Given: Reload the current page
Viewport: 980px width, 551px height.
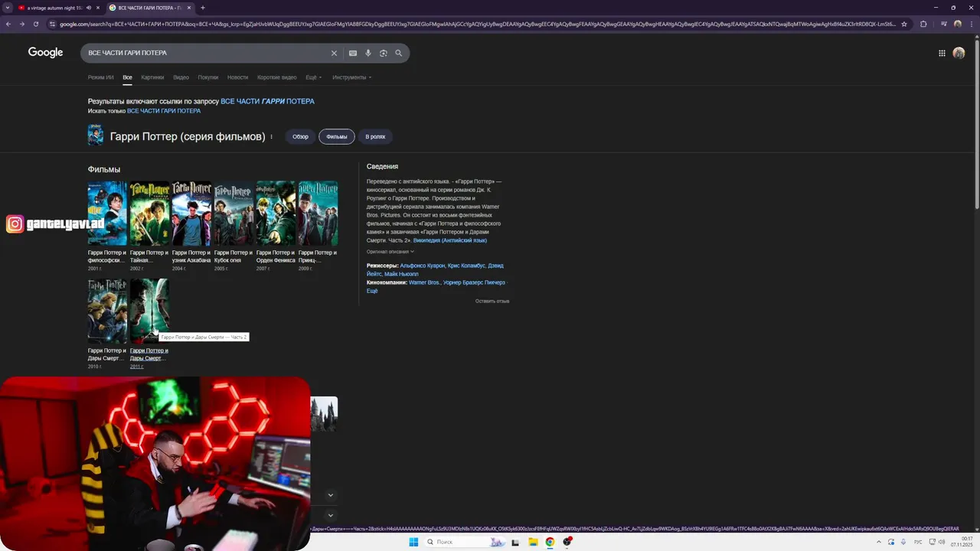Looking at the screenshot, I should pos(36,24).
